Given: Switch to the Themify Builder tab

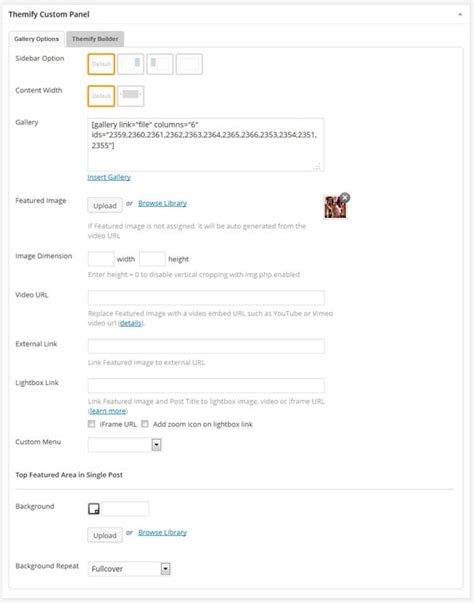Looking at the screenshot, I should coord(95,39).
